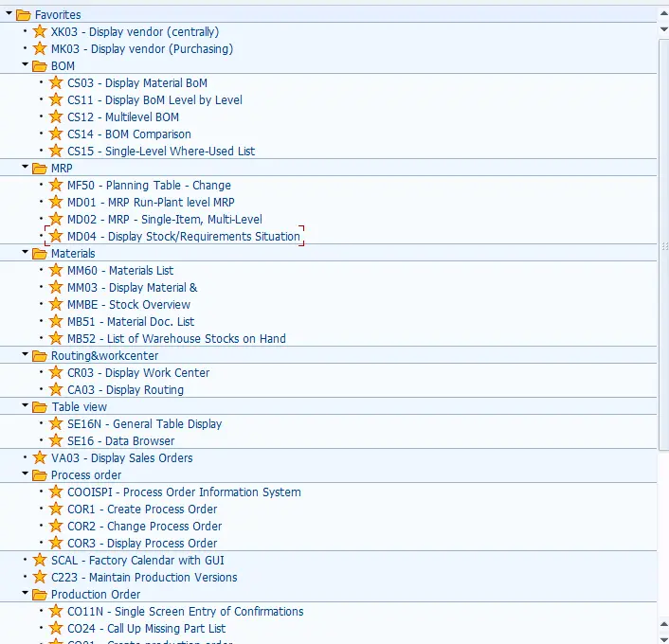Select COR1 - Create Process Order

[x=141, y=509]
